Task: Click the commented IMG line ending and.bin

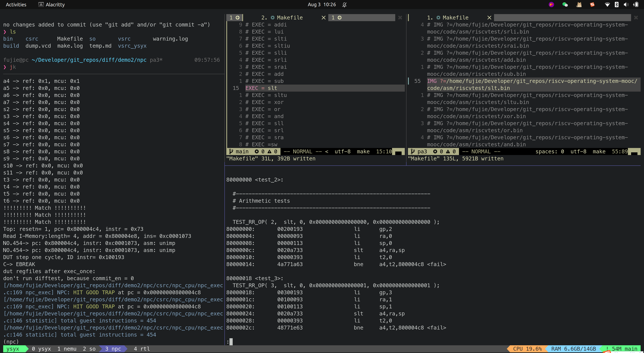Action: click(x=528, y=141)
